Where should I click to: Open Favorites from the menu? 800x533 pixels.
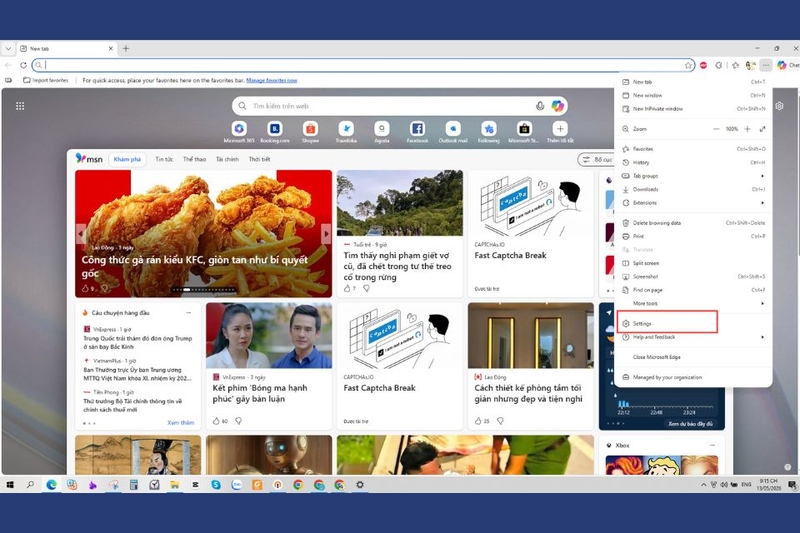(x=693, y=149)
